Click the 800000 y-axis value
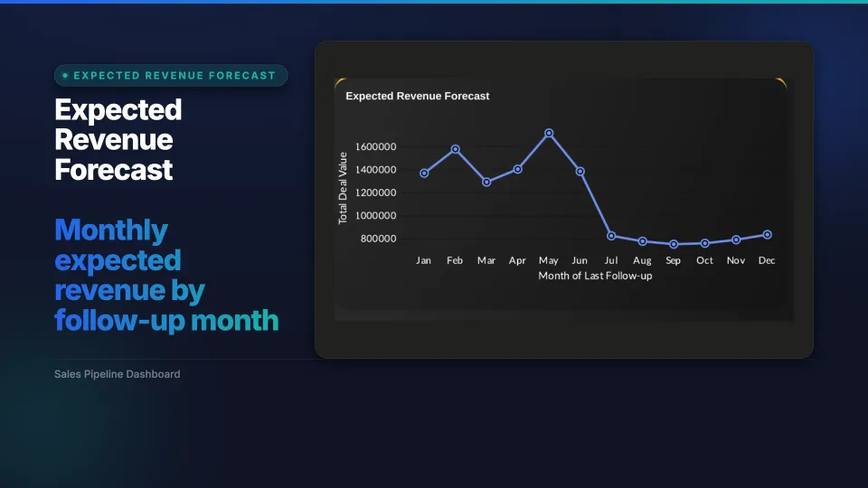Screen dimensions: 868x488 [379, 239]
